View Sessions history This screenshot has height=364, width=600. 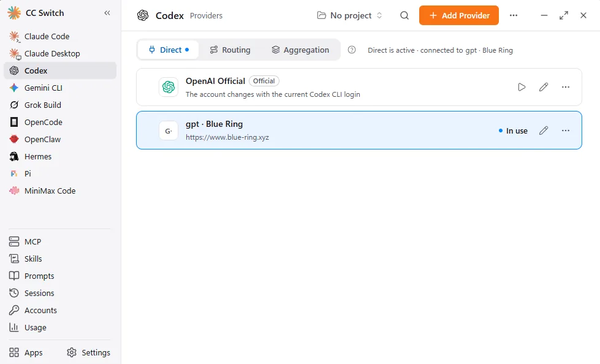tap(60, 293)
